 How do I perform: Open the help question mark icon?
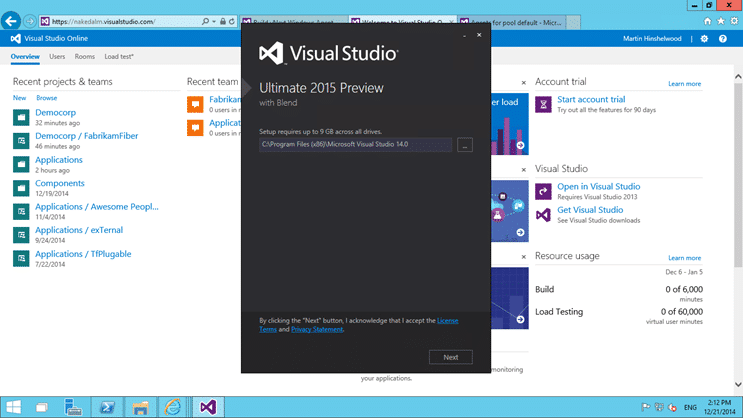(x=723, y=39)
